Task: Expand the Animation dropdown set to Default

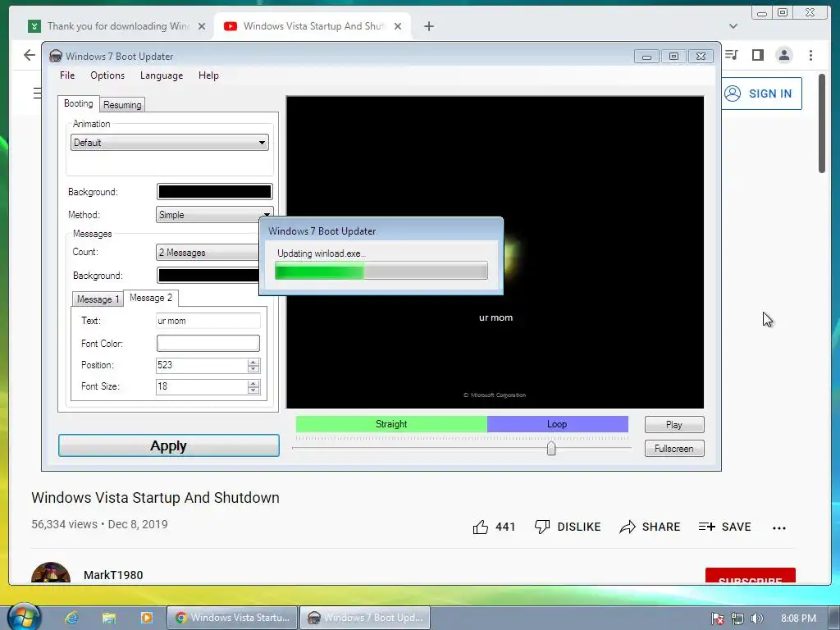Action: [x=169, y=143]
